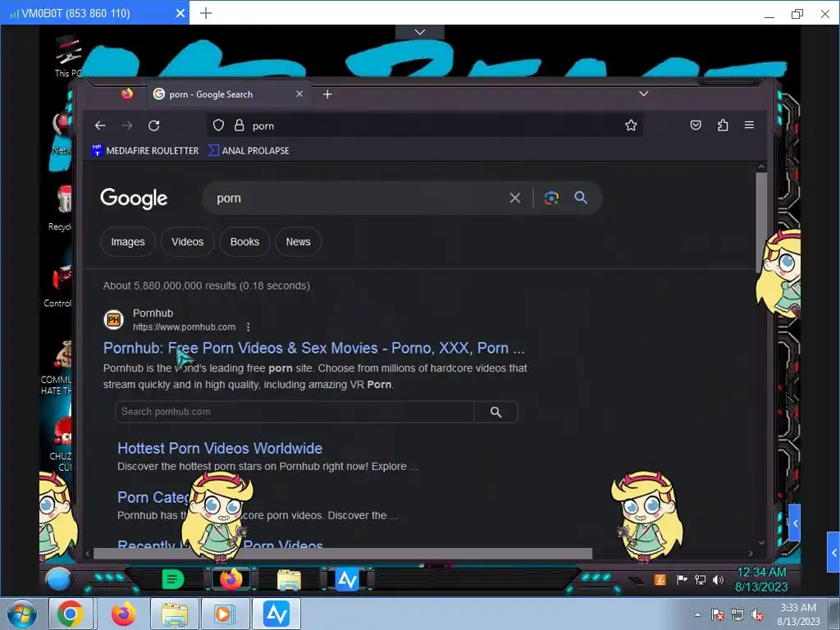Viewport: 840px width, 630px height.
Task: Expand outer blue side arrow at right edge
Action: tap(833, 552)
